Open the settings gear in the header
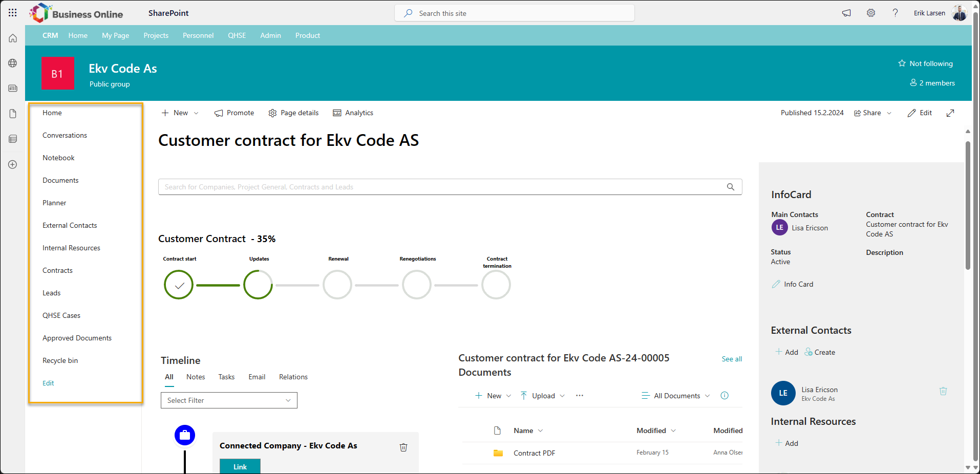This screenshot has width=980, height=474. tap(871, 13)
